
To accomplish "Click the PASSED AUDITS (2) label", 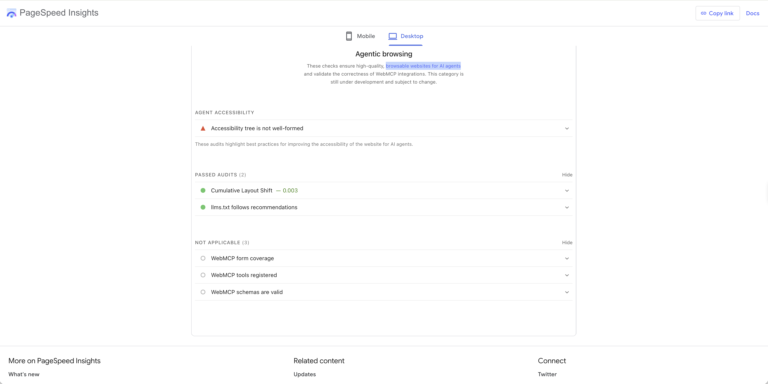I will pos(220,175).
